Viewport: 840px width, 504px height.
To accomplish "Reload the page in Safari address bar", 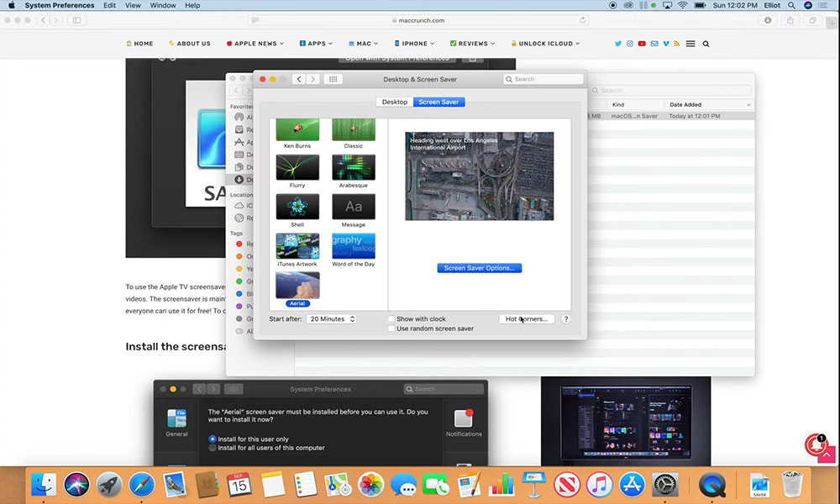I will click(x=582, y=20).
